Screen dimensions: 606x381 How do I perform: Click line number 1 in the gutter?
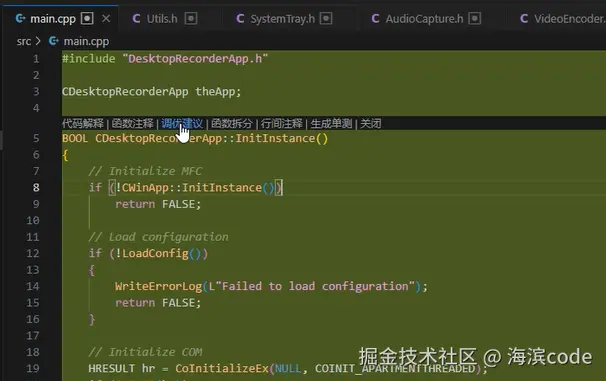[36, 59]
